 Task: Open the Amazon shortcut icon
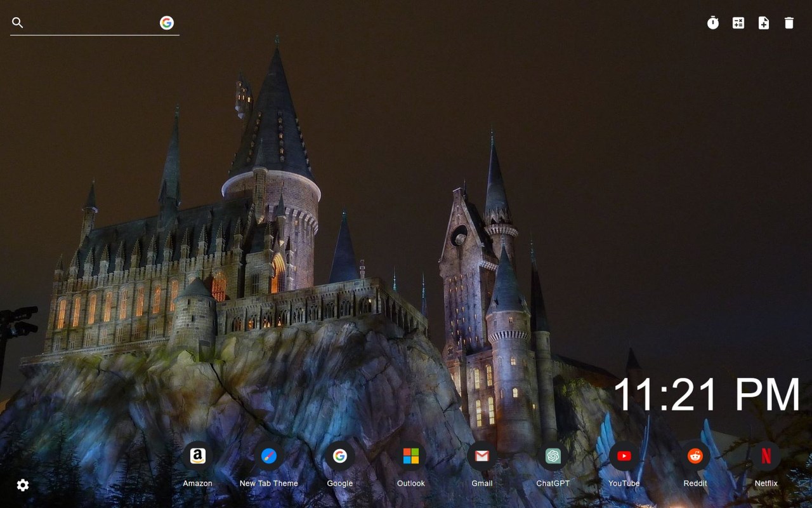198,456
